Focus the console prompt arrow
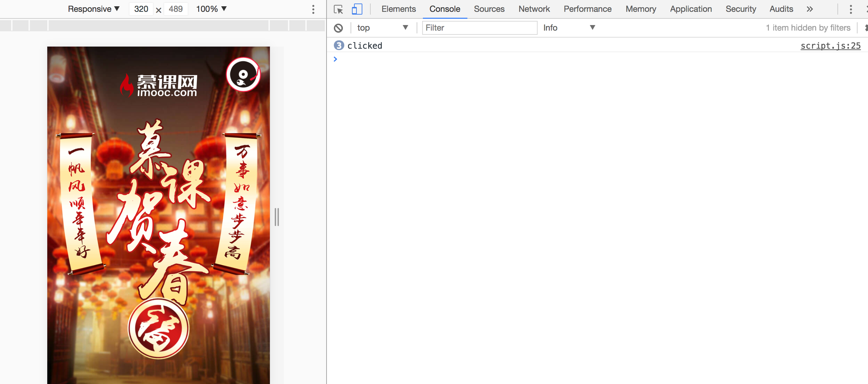868x384 pixels. point(335,59)
